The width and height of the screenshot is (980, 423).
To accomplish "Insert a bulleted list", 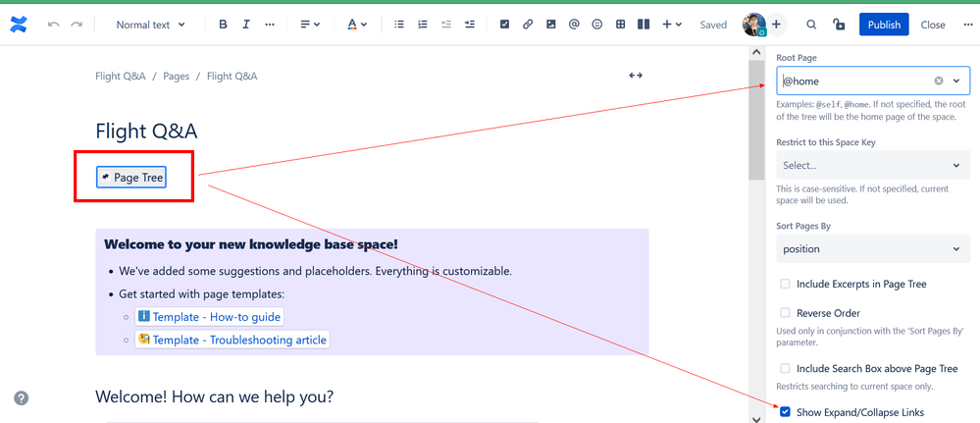I will point(399,25).
